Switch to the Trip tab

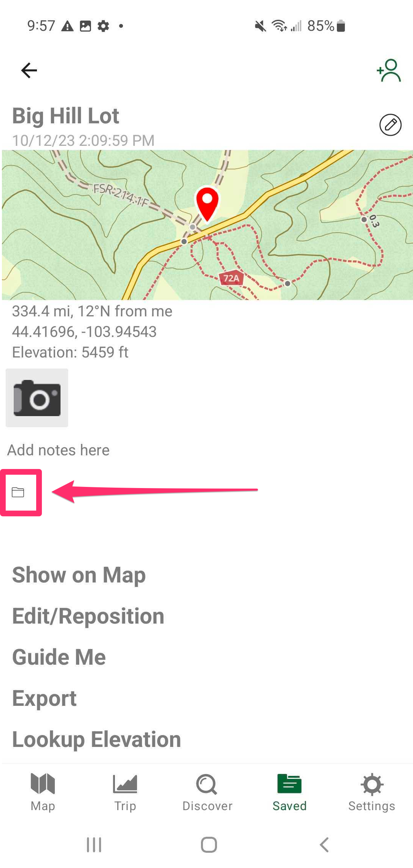(x=125, y=791)
